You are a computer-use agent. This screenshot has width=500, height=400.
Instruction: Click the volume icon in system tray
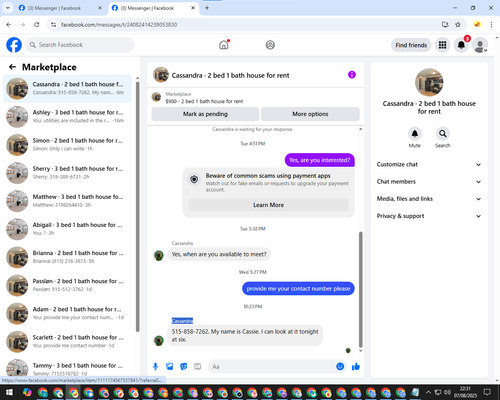[447, 392]
